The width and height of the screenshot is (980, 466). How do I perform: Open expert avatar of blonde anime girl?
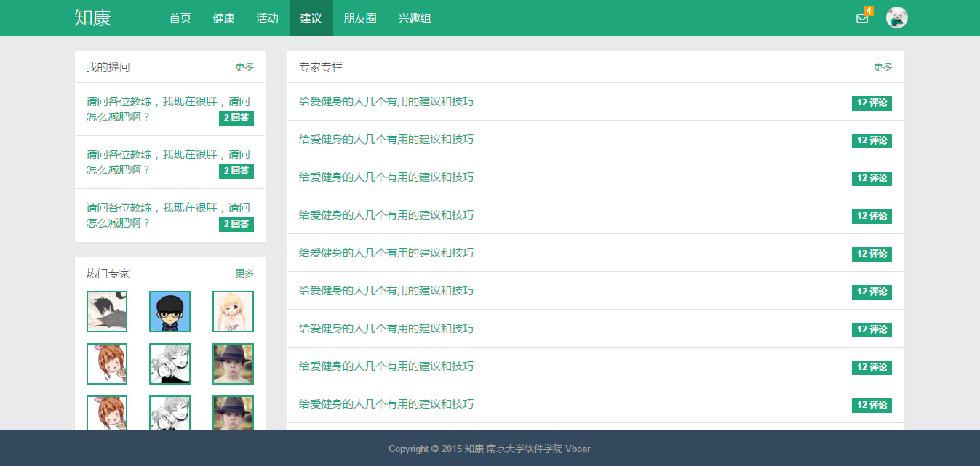point(233,311)
